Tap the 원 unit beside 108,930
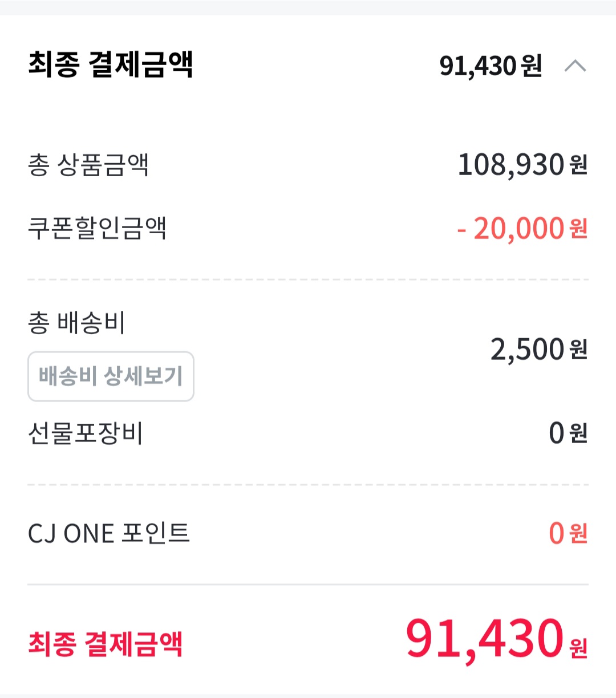This screenshot has height=698, width=616. pos(578,166)
